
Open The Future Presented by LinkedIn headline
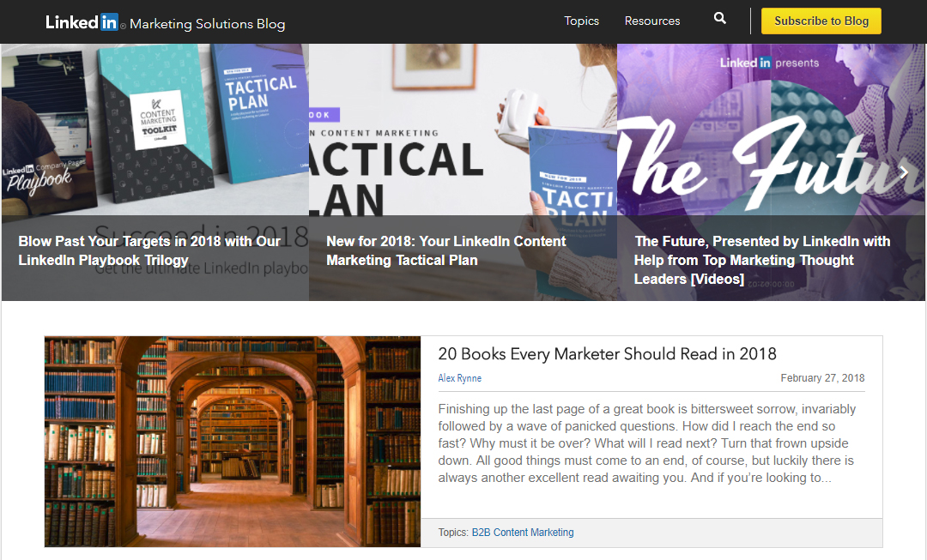[762, 260]
